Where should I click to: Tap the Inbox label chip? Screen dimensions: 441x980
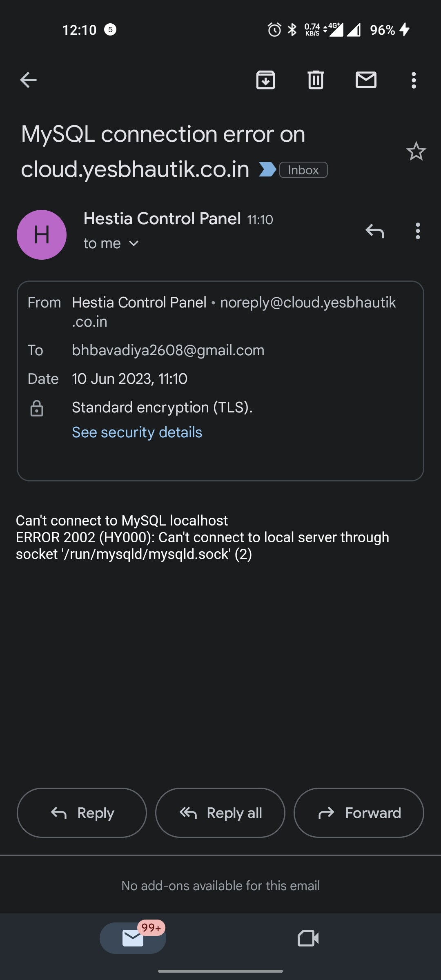coord(303,170)
